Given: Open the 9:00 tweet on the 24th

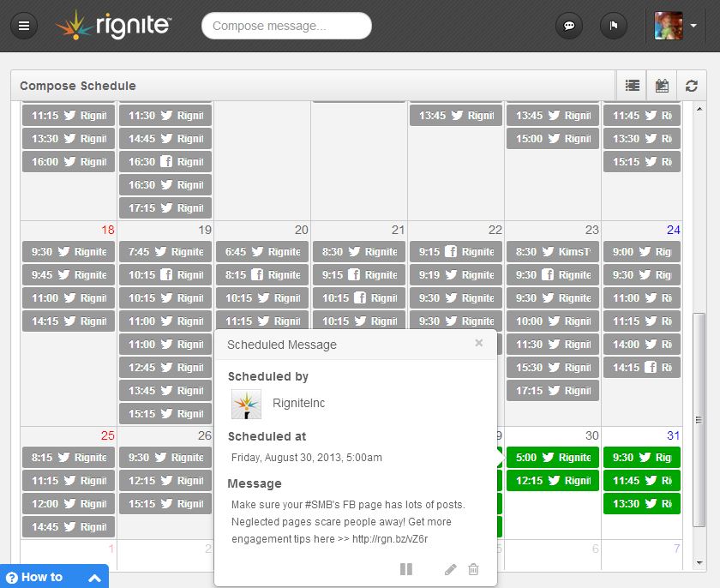Looking at the screenshot, I should click(642, 251).
